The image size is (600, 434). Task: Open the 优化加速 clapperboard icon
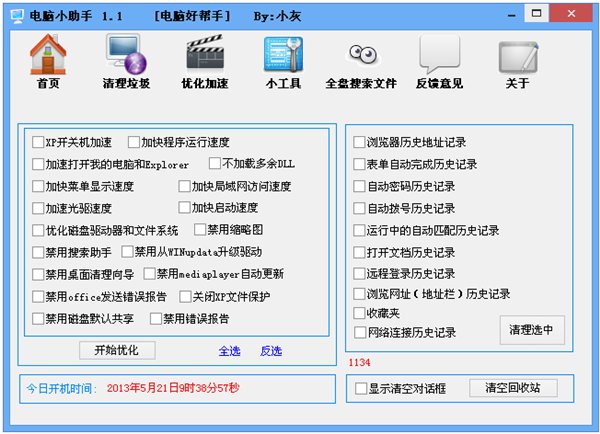[205, 54]
